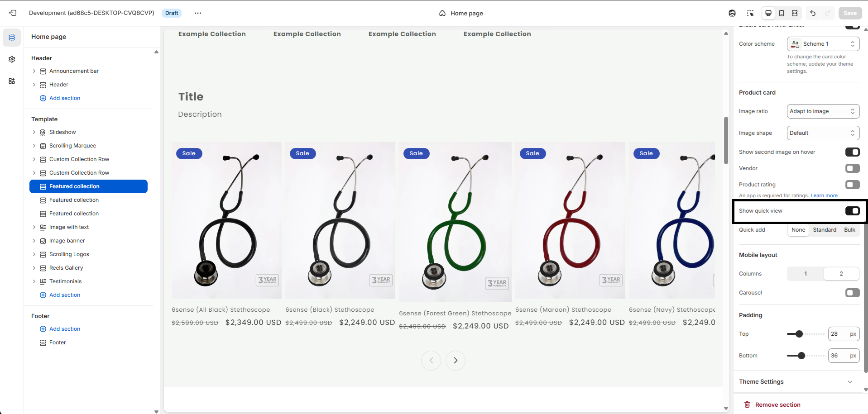Image resolution: width=868 pixels, height=414 pixels.
Task: Switch to mobile preview mode
Action: [782, 13]
